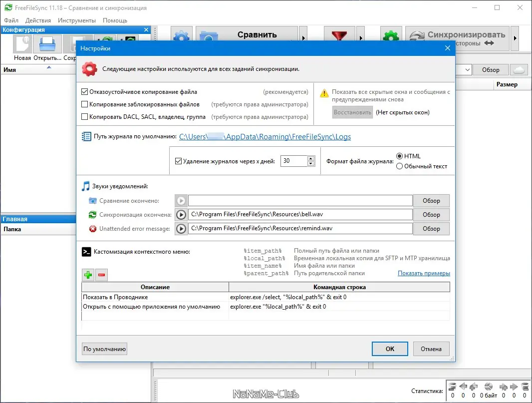The image size is (532, 403).
Task: Click the red filter funnel icon
Action: point(339,34)
